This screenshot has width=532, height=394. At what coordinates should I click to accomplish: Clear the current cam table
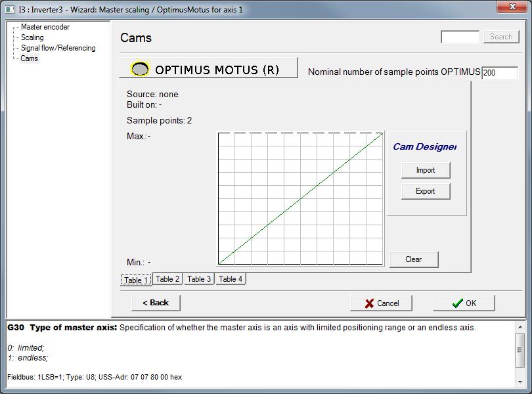(x=414, y=259)
